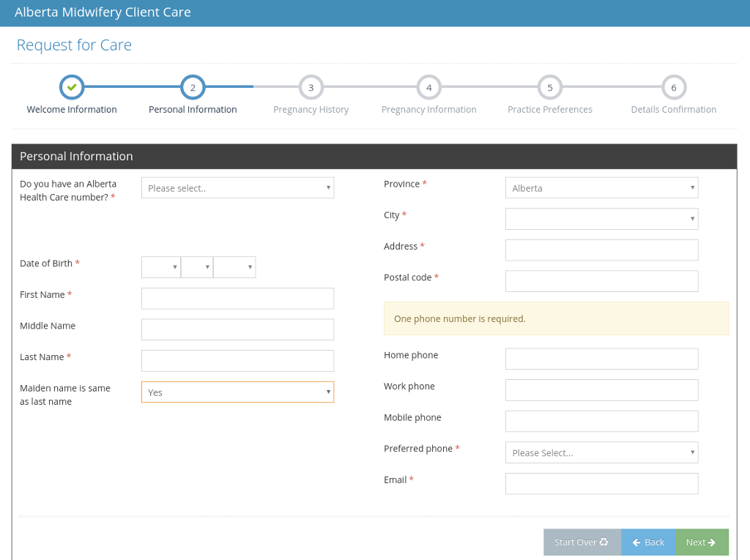Click the First Name input field

coord(238,299)
